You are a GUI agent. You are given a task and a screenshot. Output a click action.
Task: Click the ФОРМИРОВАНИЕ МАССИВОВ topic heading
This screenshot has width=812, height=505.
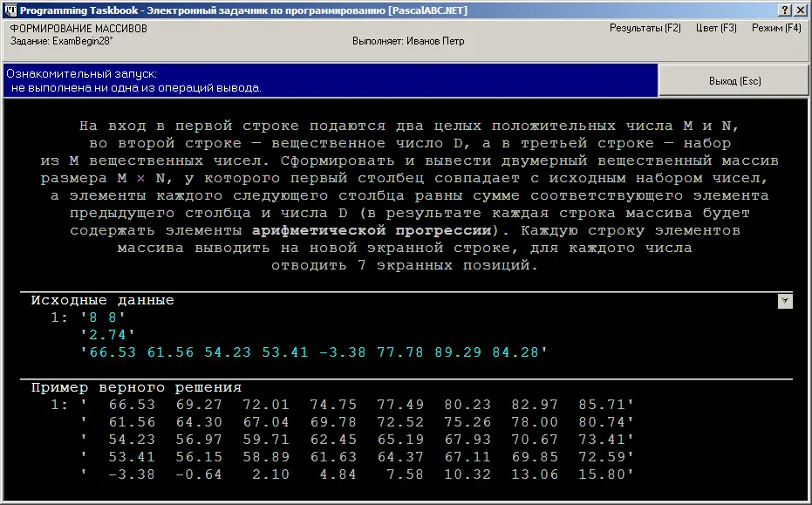[x=78, y=29]
